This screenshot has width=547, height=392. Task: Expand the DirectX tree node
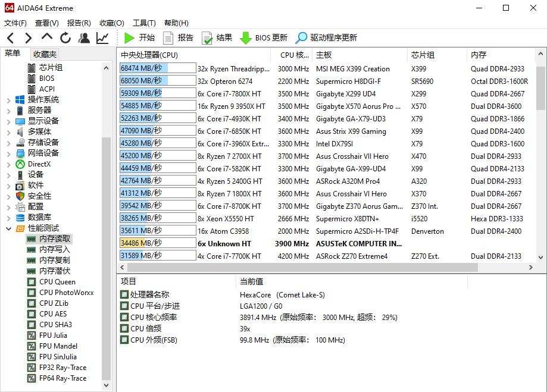[x=8, y=165]
